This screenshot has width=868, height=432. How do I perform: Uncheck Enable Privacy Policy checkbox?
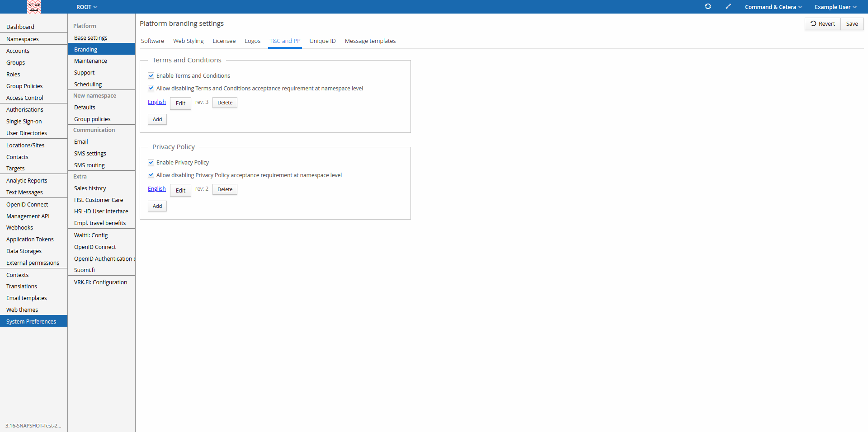tap(151, 163)
